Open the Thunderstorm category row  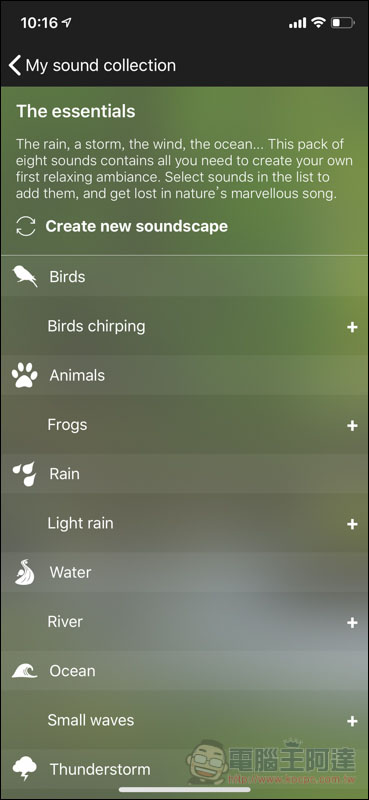pos(184,769)
